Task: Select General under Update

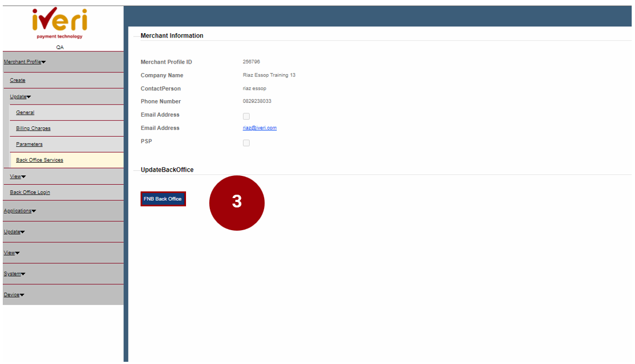Action: (x=25, y=112)
